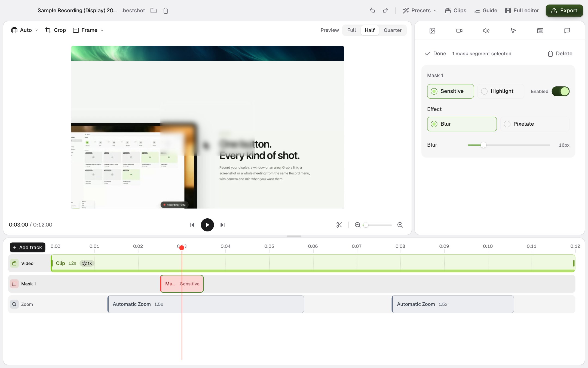588x368 pixels.
Task: Set preview quality to Full
Action: click(x=351, y=30)
